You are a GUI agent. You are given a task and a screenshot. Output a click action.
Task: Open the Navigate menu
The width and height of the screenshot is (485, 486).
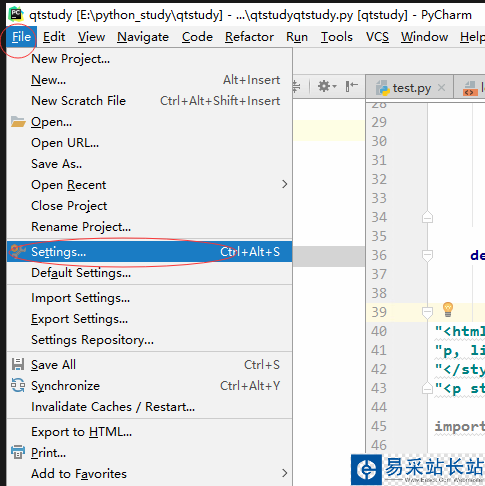click(x=143, y=37)
